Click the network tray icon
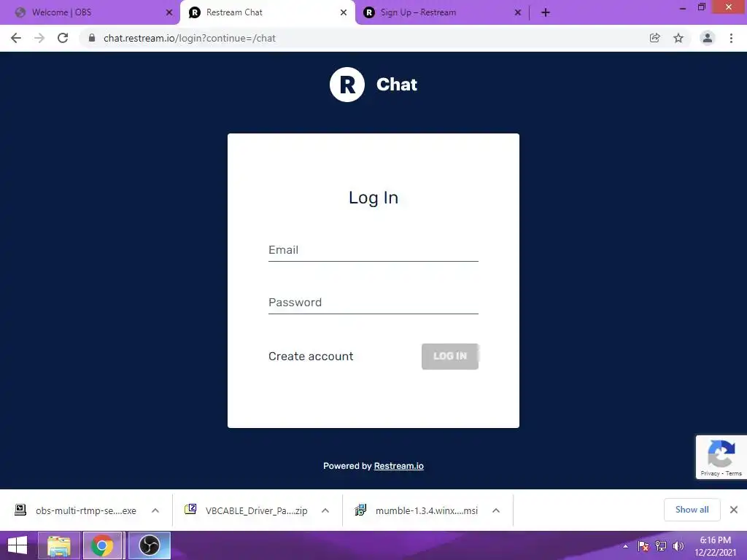747x560 pixels. (x=661, y=546)
